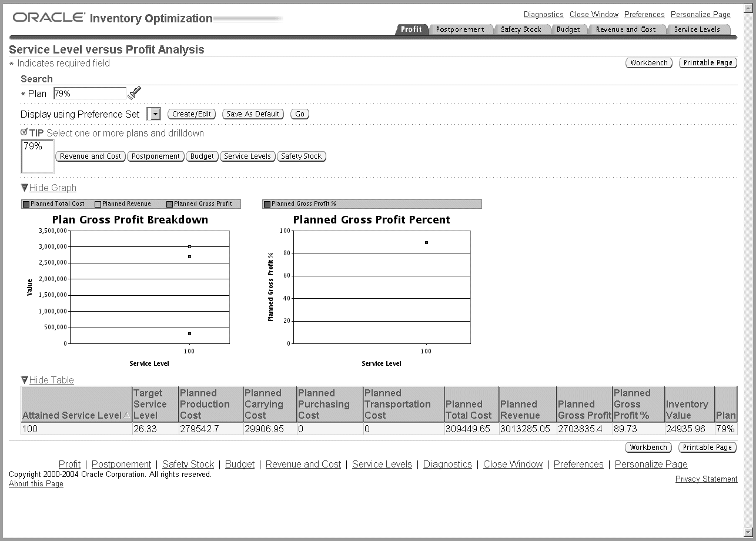Click the Hide Table link
This screenshot has height=541, width=756.
click(52, 380)
